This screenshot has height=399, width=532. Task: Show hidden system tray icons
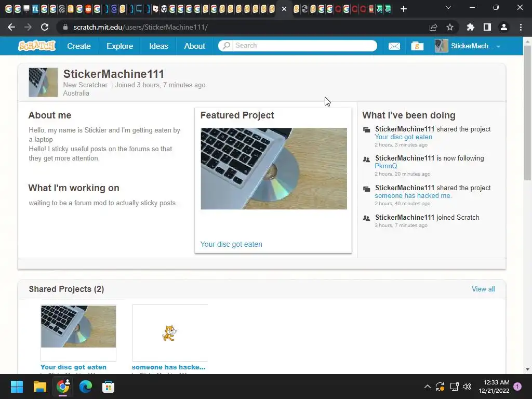tap(428, 387)
